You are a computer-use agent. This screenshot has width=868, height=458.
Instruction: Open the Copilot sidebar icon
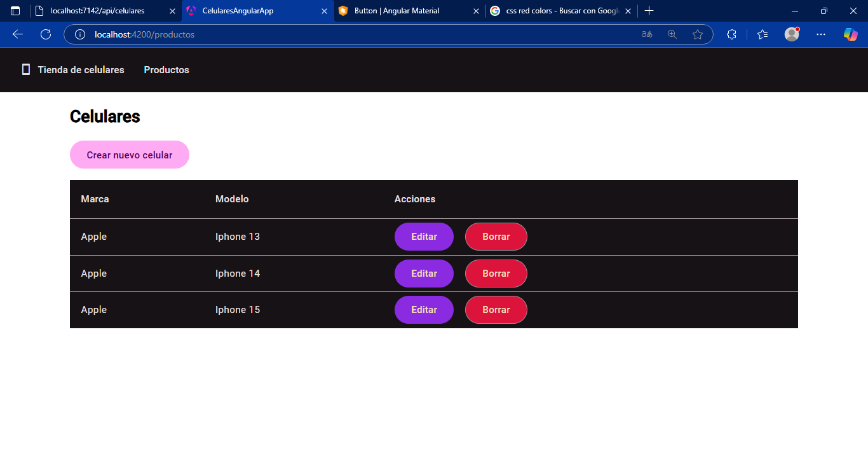click(x=850, y=34)
